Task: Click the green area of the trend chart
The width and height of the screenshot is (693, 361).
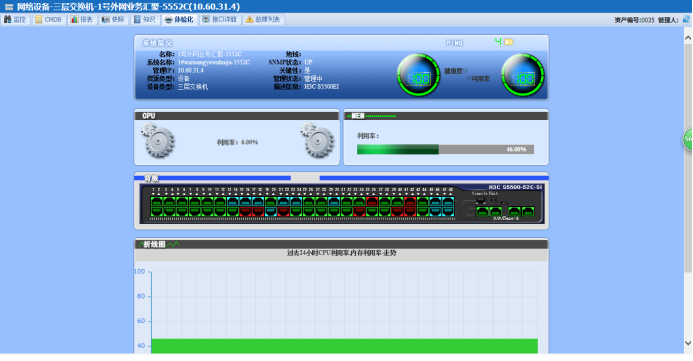Action: (344, 346)
